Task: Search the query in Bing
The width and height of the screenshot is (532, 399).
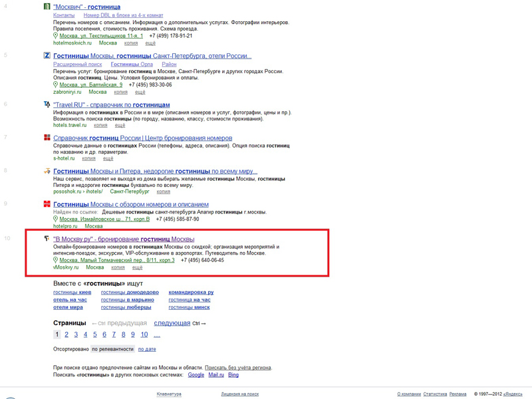Action: pyautogui.click(x=233, y=375)
